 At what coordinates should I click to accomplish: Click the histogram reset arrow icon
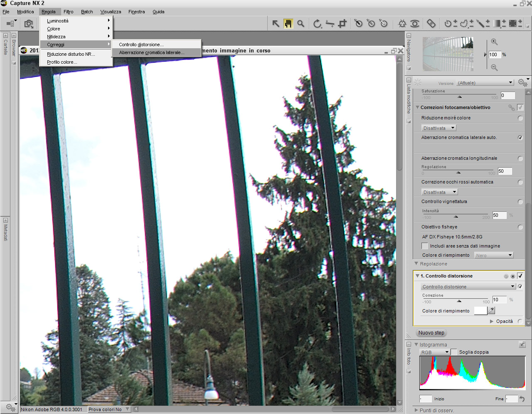[522, 399]
